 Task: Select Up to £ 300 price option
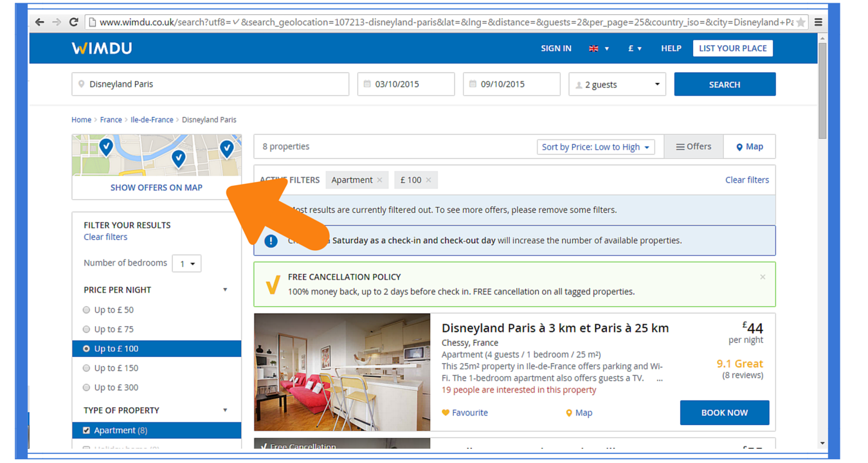[86, 387]
